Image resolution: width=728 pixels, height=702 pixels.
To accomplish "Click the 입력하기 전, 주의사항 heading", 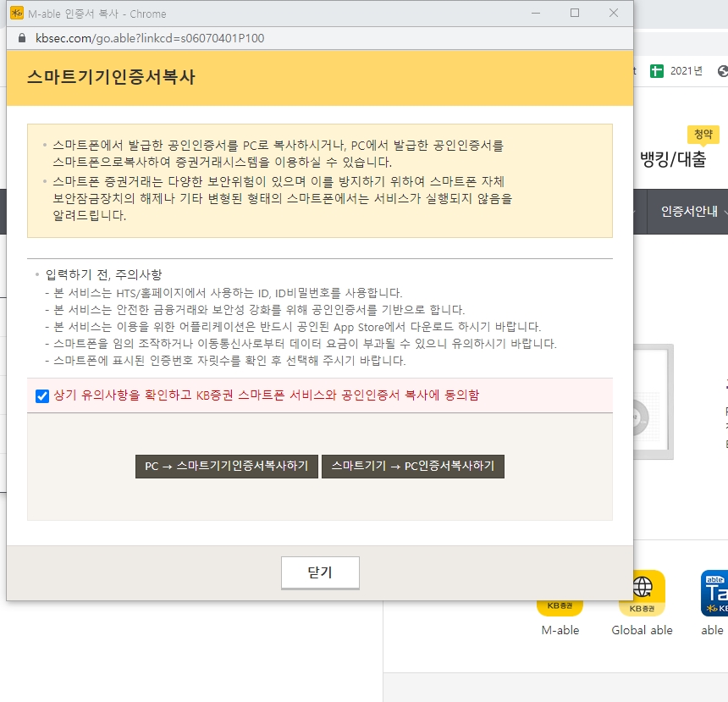I will click(103, 274).
